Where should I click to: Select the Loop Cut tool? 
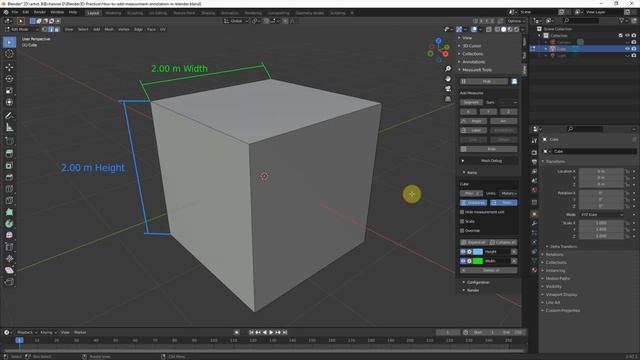[9, 189]
